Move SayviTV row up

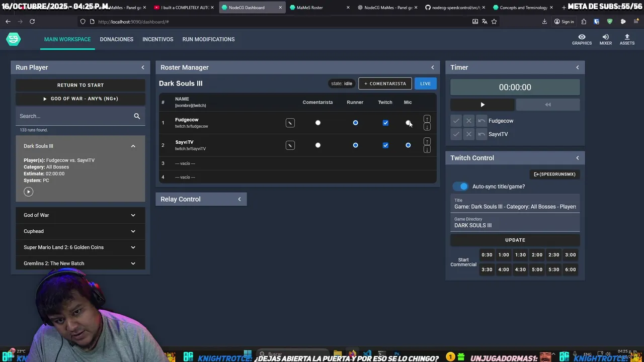[427, 142]
